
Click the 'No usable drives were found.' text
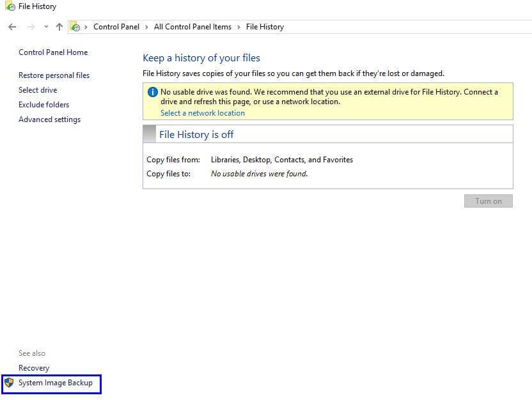point(259,174)
